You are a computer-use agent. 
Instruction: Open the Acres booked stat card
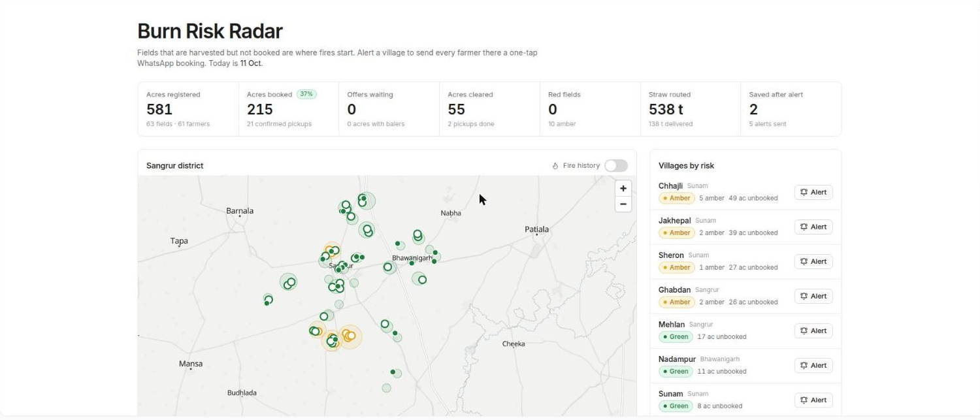289,108
